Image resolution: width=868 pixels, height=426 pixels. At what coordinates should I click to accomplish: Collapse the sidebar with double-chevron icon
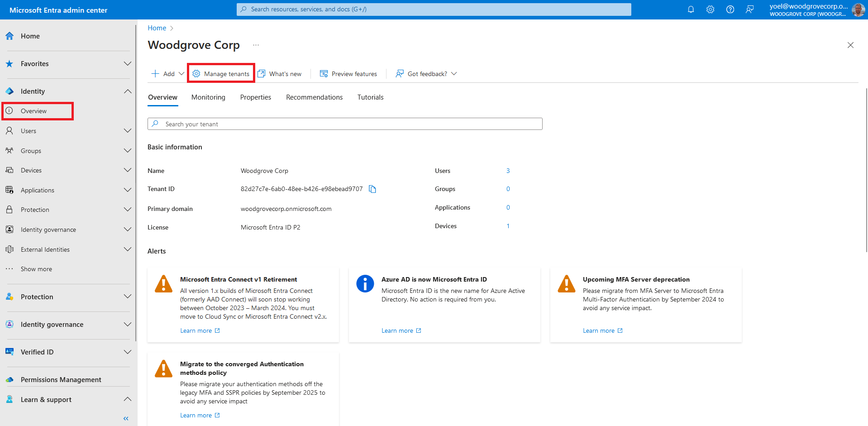tap(126, 418)
